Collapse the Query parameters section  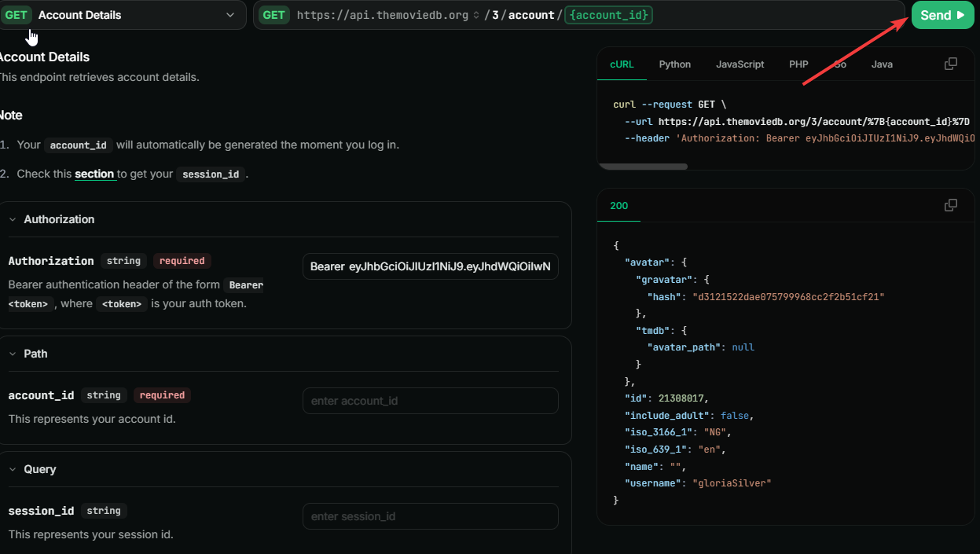click(x=13, y=469)
